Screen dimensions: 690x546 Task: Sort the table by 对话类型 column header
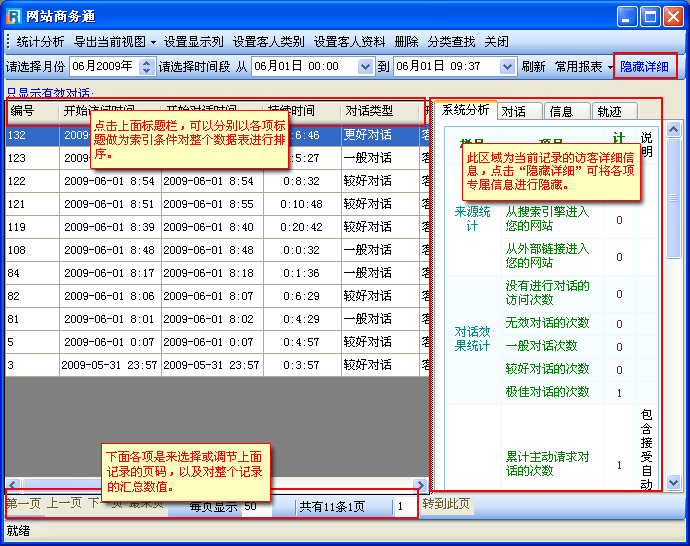tap(370, 111)
